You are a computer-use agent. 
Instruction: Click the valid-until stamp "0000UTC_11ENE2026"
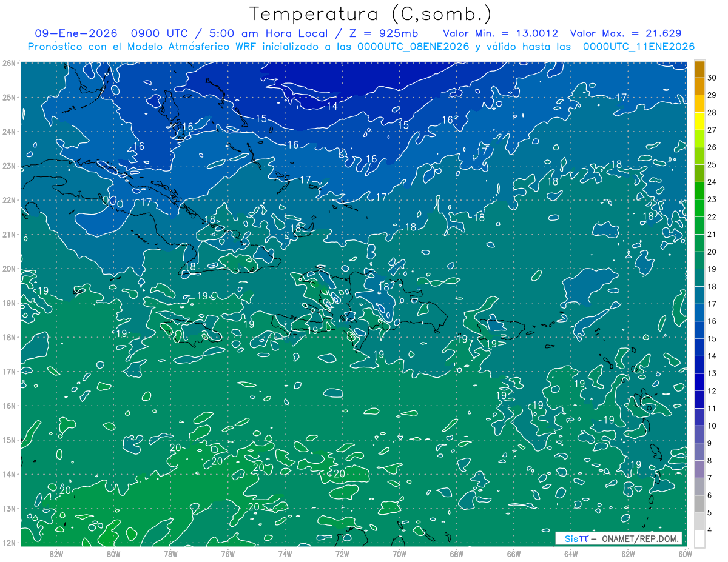638,47
